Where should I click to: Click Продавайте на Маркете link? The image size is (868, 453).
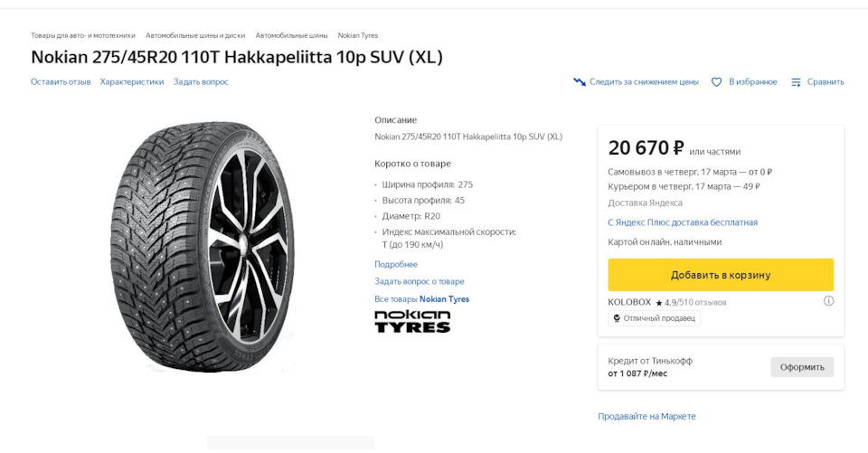646,416
